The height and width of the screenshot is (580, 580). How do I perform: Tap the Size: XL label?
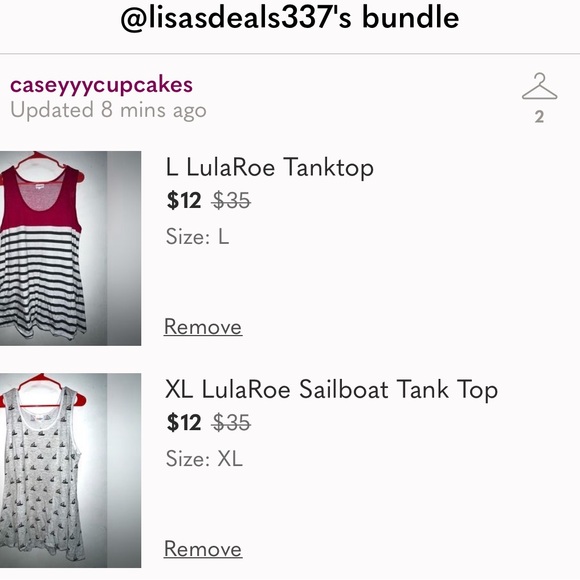pyautogui.click(x=204, y=458)
